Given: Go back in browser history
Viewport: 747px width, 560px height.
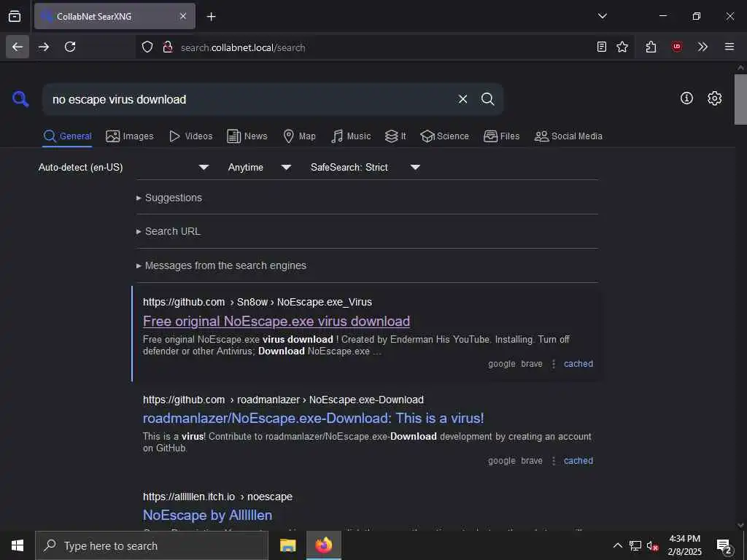Looking at the screenshot, I should 18,47.
